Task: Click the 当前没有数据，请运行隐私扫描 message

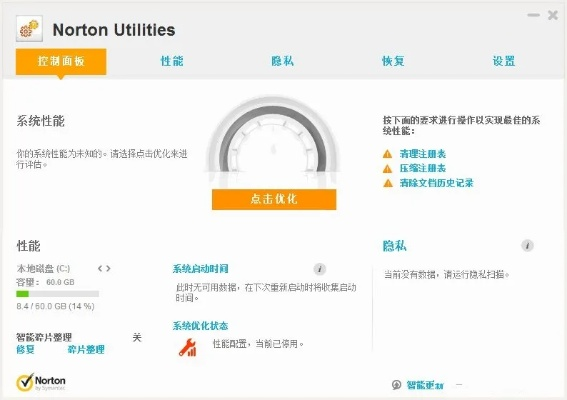Action: coord(447,275)
